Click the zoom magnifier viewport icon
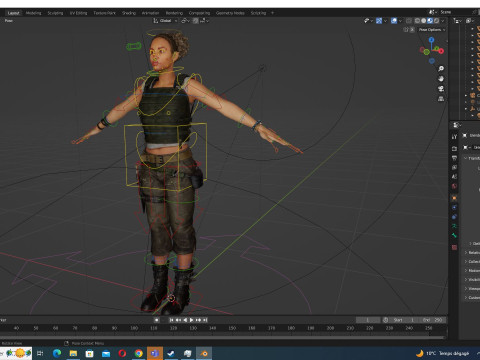 441,69
